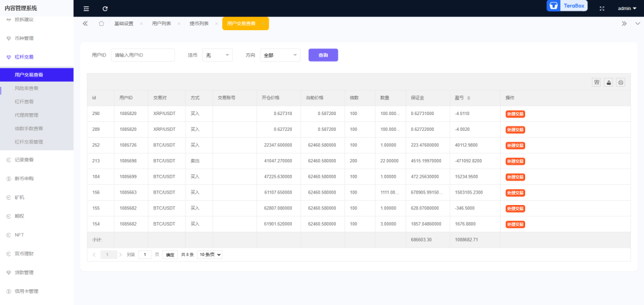Expand 记录查看 sidebar menu
Screen dimensions: 644x305
pos(25,159)
